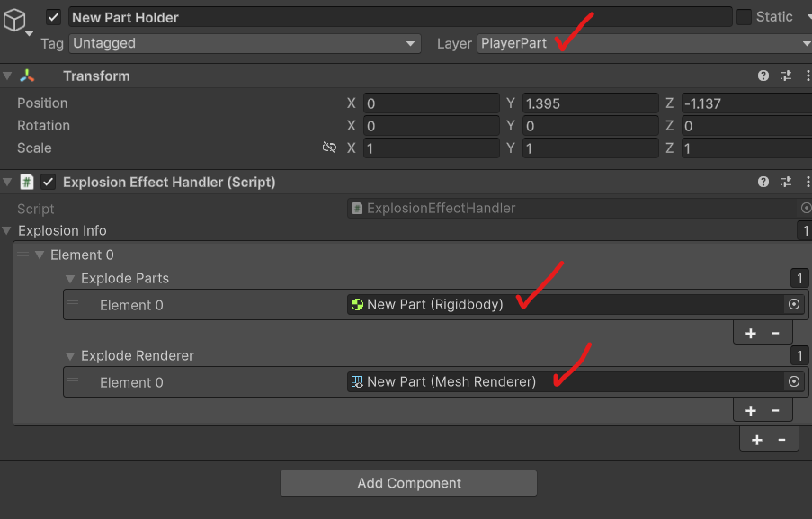
Task: Remove an element from Explode Renderer list
Action: tap(775, 411)
